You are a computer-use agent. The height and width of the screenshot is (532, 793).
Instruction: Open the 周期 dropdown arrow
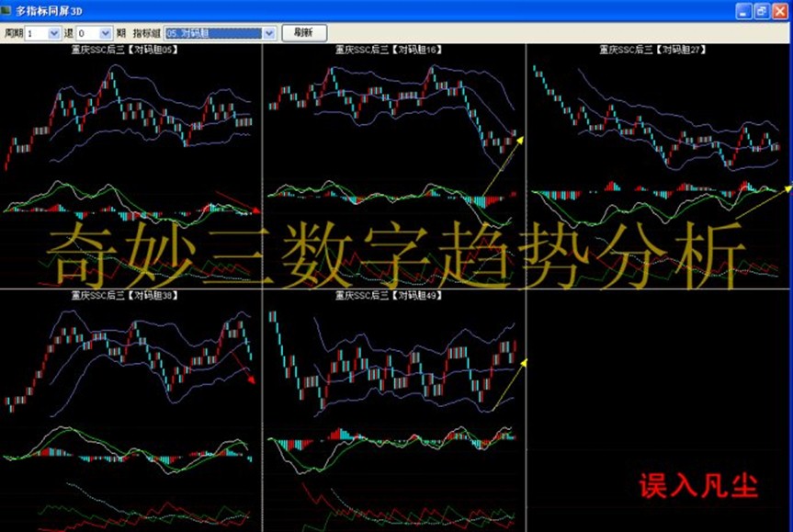[53, 33]
